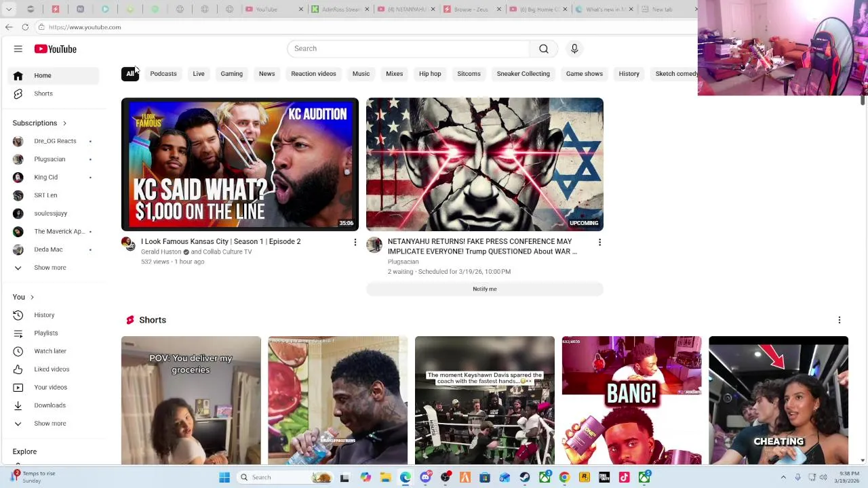Viewport: 868px width, 488px height.
Task: Open the Shorts shelf three-dot menu
Action: point(840,320)
